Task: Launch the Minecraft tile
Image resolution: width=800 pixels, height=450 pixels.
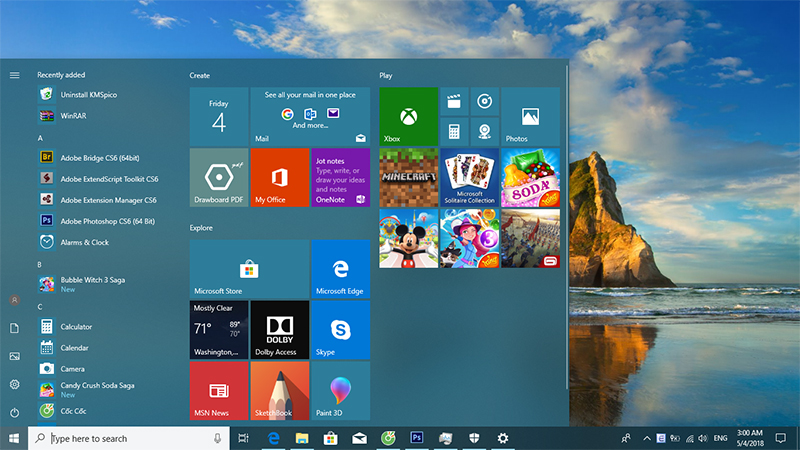Action: click(x=408, y=178)
